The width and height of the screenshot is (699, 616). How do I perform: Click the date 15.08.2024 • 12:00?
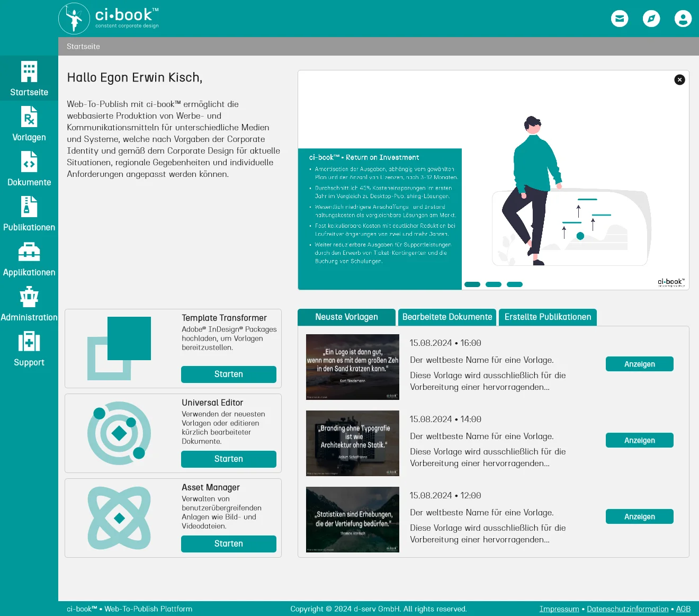pos(445,496)
